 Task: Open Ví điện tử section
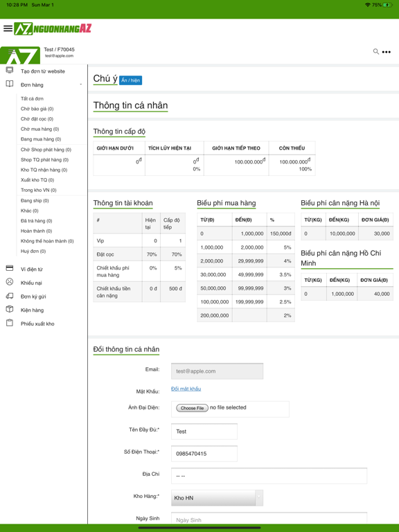(x=32, y=269)
